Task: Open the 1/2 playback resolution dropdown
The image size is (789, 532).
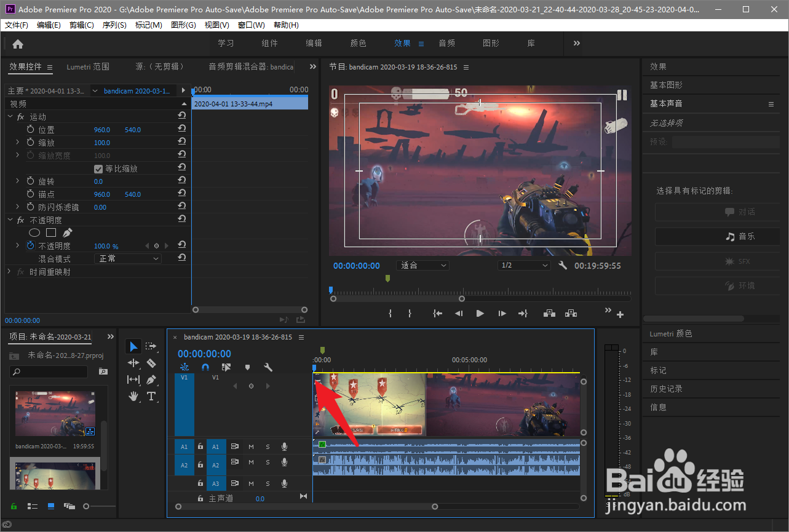Action: tap(524, 266)
